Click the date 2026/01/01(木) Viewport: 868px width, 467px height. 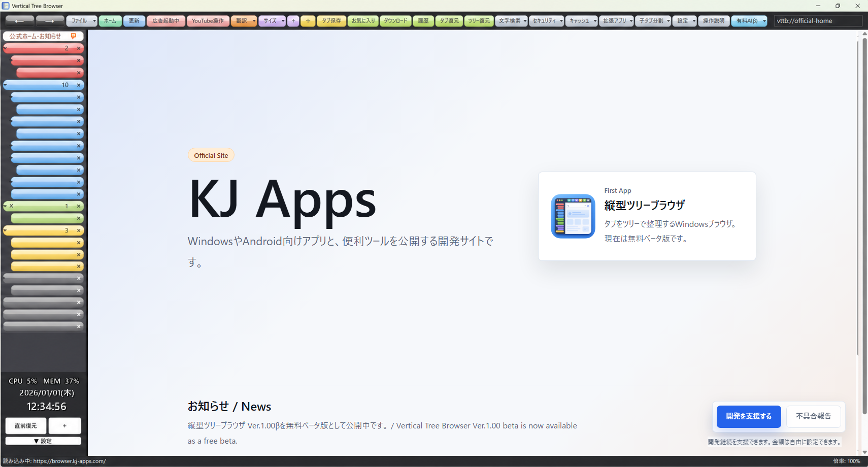click(47, 393)
